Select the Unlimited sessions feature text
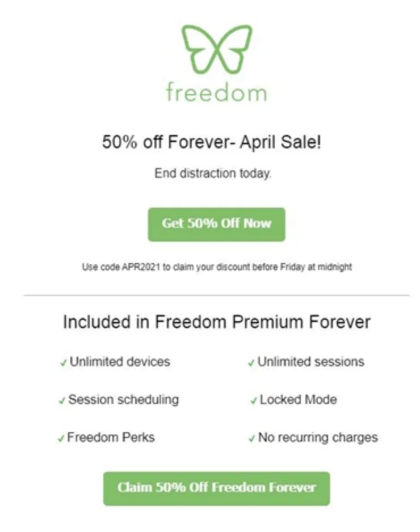 pos(311,361)
